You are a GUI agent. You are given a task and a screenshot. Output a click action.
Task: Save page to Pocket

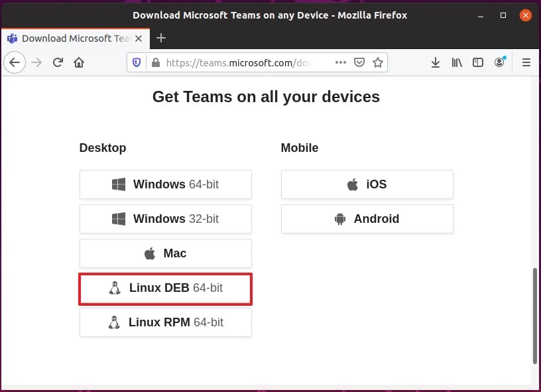click(359, 62)
